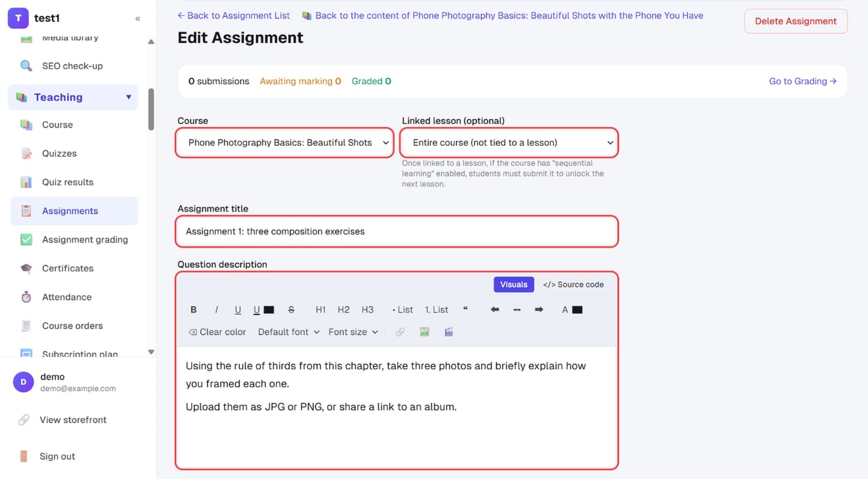The height and width of the screenshot is (479, 868).
Task: Apply H1 heading style
Action: pos(320,309)
